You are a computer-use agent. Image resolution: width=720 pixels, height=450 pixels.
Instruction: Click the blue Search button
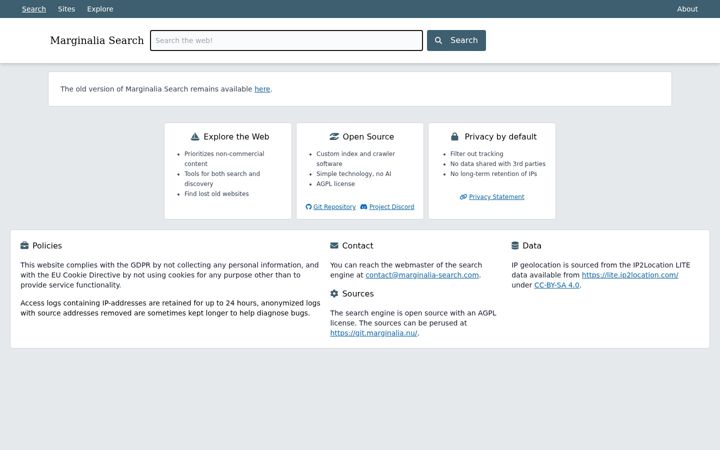pos(456,40)
